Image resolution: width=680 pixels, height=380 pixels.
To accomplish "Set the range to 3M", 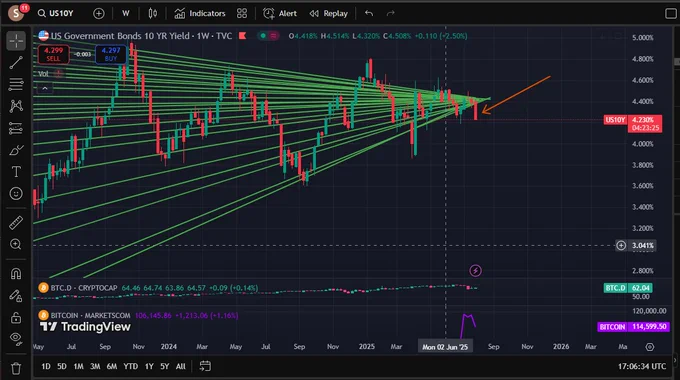I will [95, 367].
